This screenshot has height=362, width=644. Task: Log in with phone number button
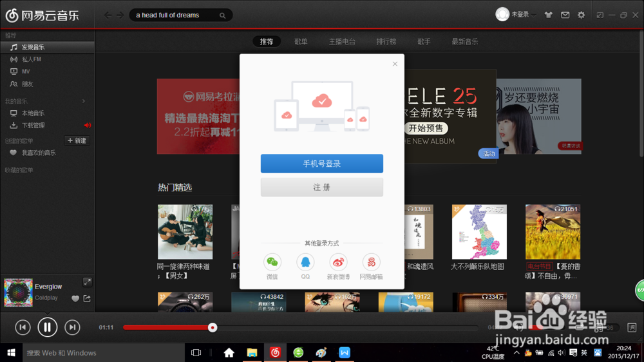pos(321,164)
